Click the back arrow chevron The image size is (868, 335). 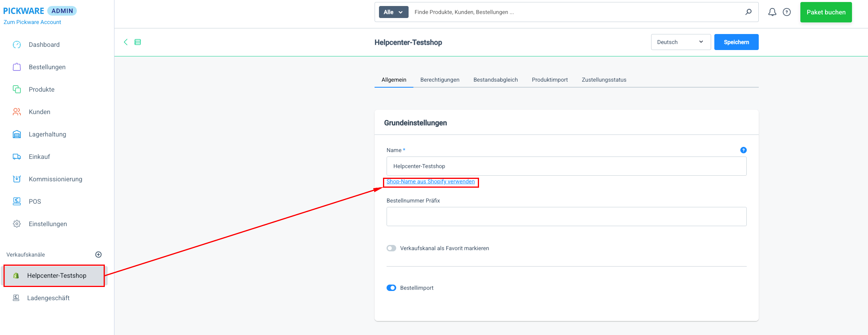126,42
